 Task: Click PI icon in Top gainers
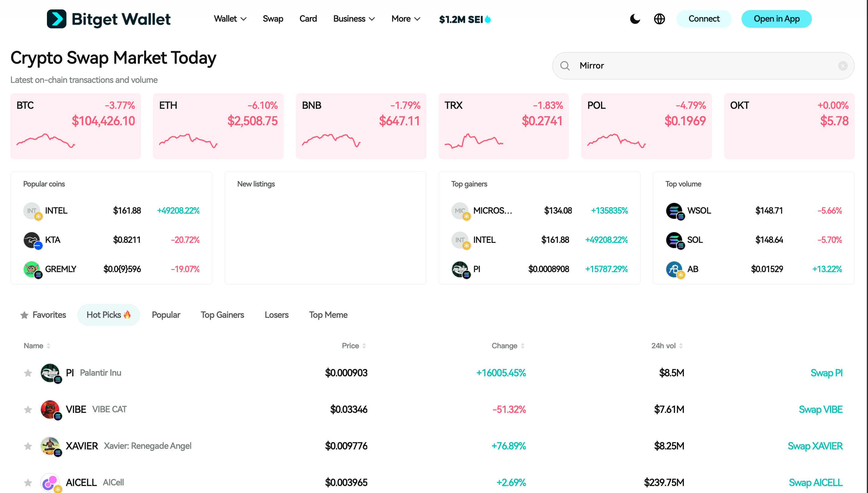(461, 270)
